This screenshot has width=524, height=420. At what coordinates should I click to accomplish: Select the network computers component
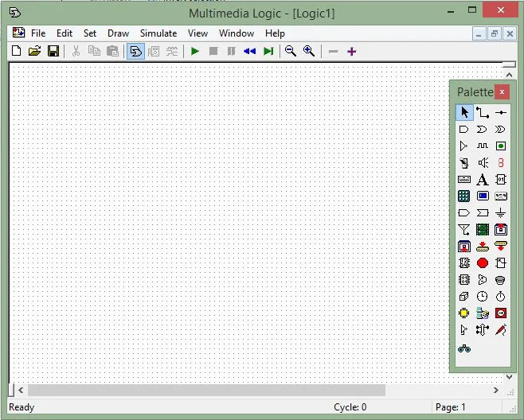pyautogui.click(x=483, y=313)
